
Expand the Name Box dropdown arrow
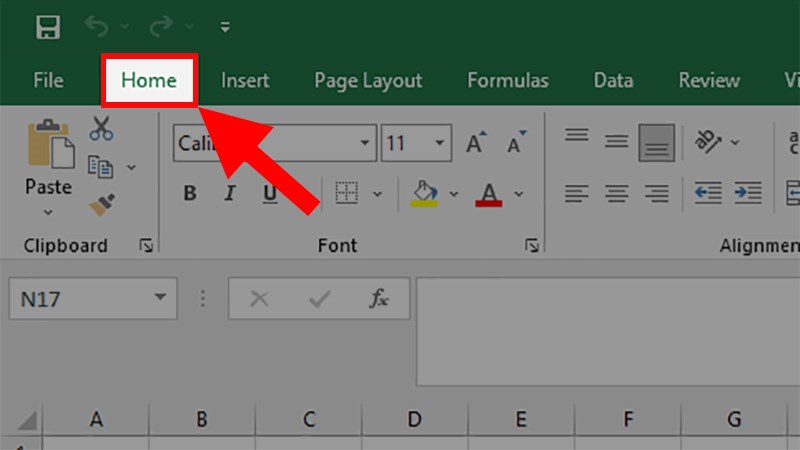click(160, 297)
